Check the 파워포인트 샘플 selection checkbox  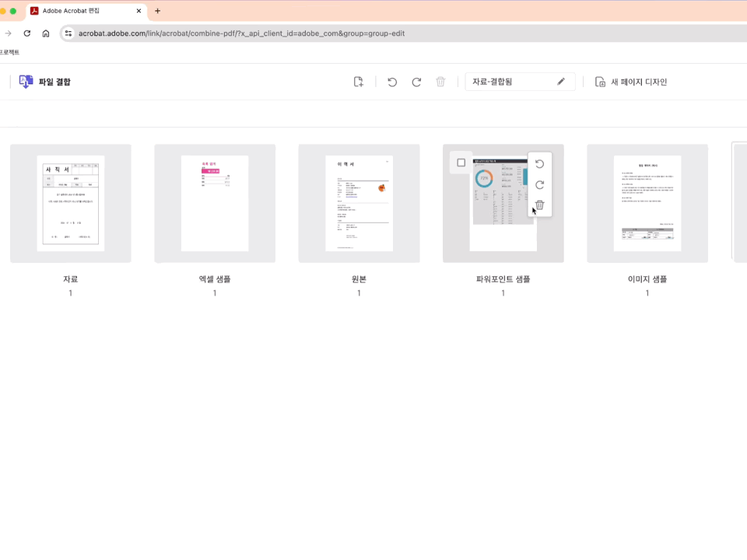(461, 163)
